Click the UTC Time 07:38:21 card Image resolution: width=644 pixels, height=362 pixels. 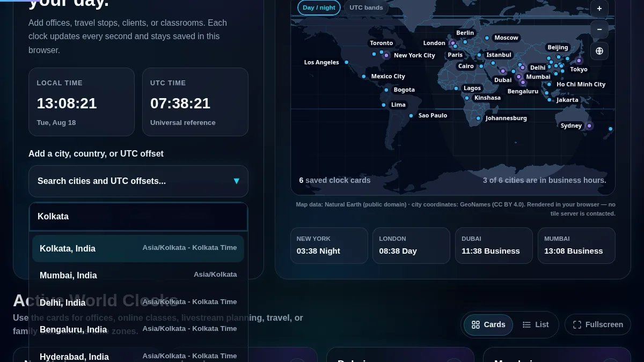(x=195, y=102)
